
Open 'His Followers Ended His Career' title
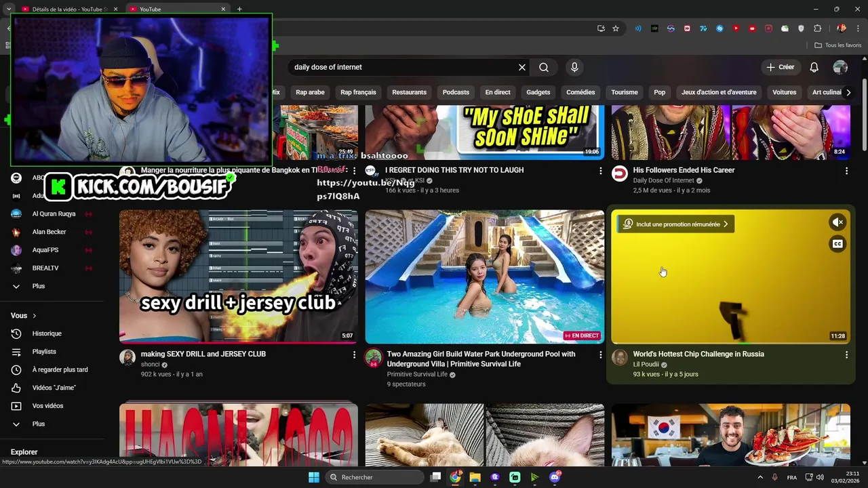tap(684, 170)
